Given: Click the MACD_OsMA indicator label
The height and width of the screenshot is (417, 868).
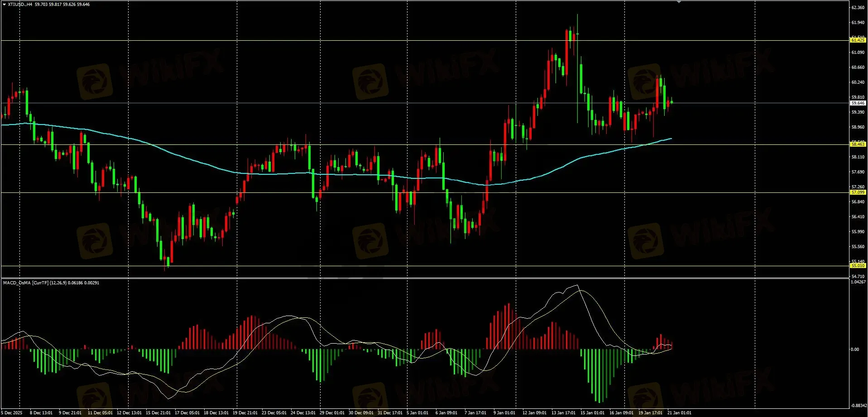Looking at the screenshot, I should click(x=51, y=283).
